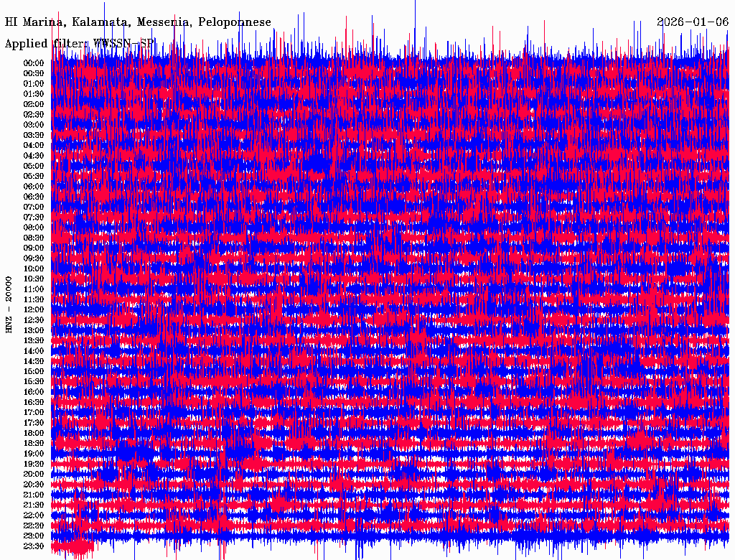This screenshot has height=560, width=735.
Task: Click the date label 2026-01-06
Action: (693, 22)
